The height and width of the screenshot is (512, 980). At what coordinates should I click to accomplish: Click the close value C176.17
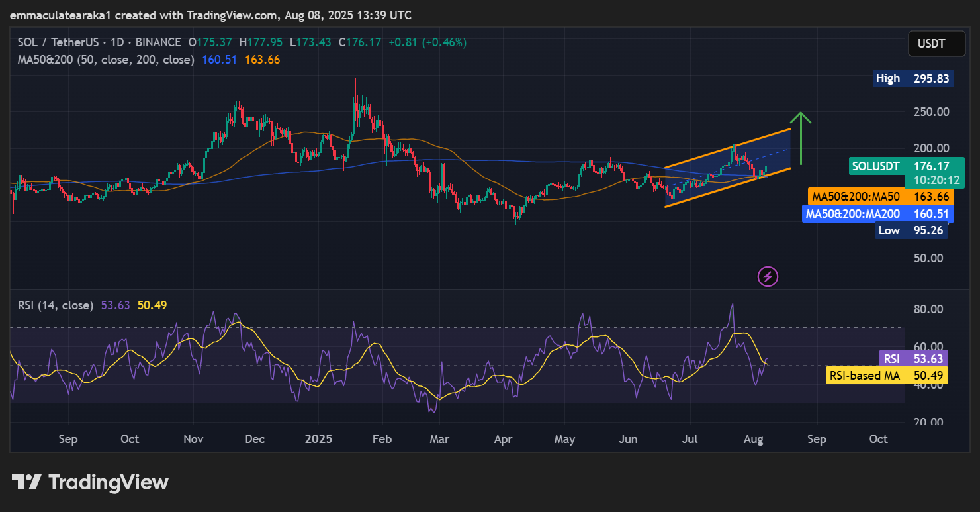coord(360,42)
